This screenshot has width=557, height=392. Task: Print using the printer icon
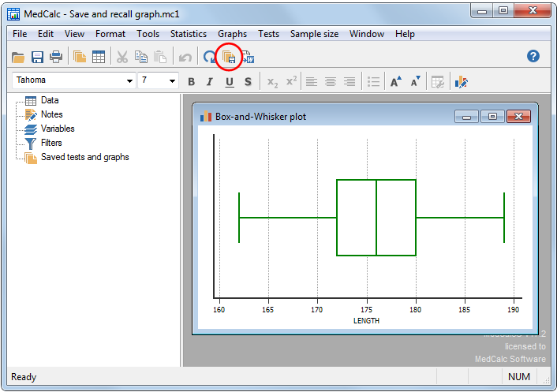[56, 57]
